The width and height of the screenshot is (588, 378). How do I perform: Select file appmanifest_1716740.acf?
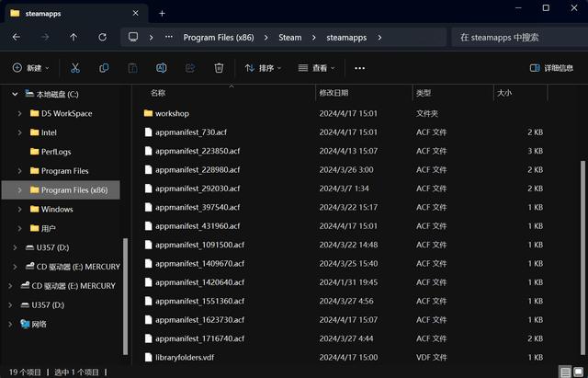pyautogui.click(x=343, y=338)
